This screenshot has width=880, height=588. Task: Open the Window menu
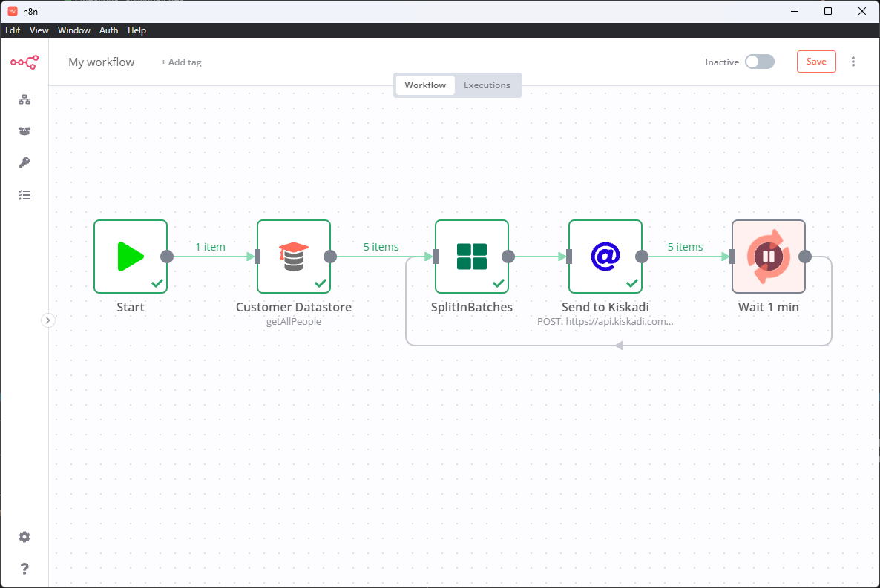click(73, 30)
